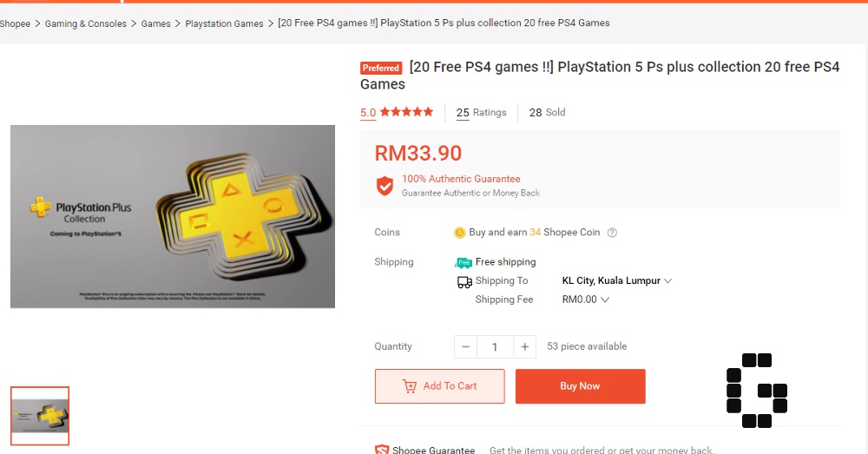
Task: Click the Shipping To delivery truck icon
Action: (464, 281)
